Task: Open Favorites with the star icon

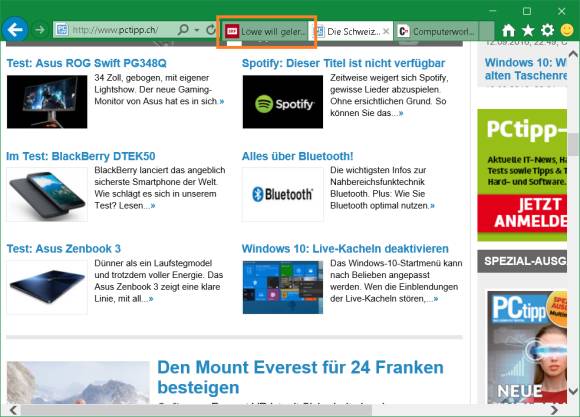Action: coord(528,30)
